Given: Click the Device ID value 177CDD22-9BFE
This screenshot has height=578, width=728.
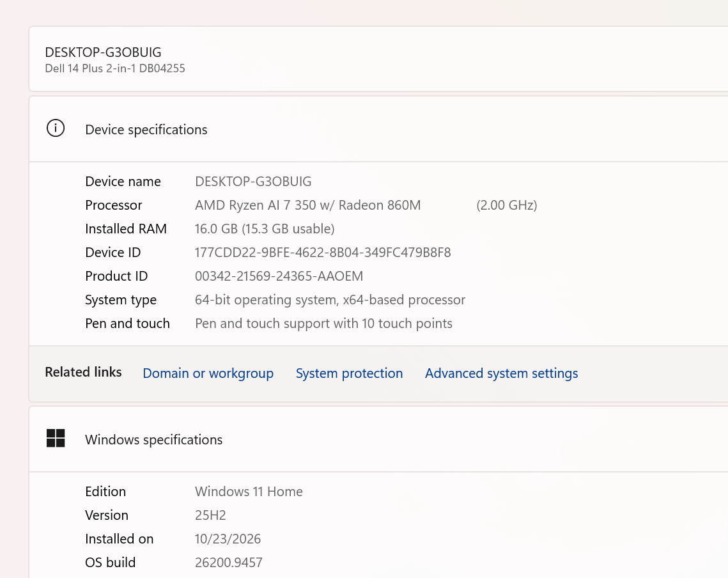Looking at the screenshot, I should pyautogui.click(x=323, y=253).
